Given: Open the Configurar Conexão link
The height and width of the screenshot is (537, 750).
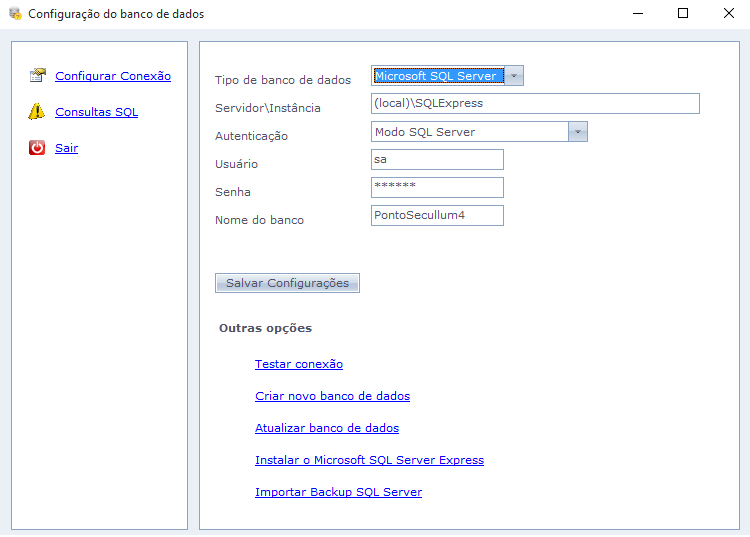Looking at the screenshot, I should pyautogui.click(x=112, y=76).
